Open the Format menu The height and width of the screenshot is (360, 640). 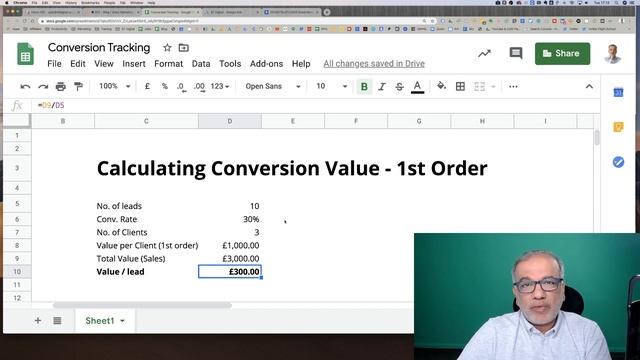(169, 64)
